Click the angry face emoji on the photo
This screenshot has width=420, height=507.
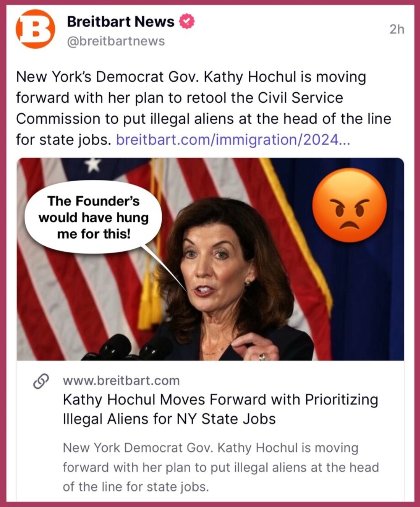[350, 205]
